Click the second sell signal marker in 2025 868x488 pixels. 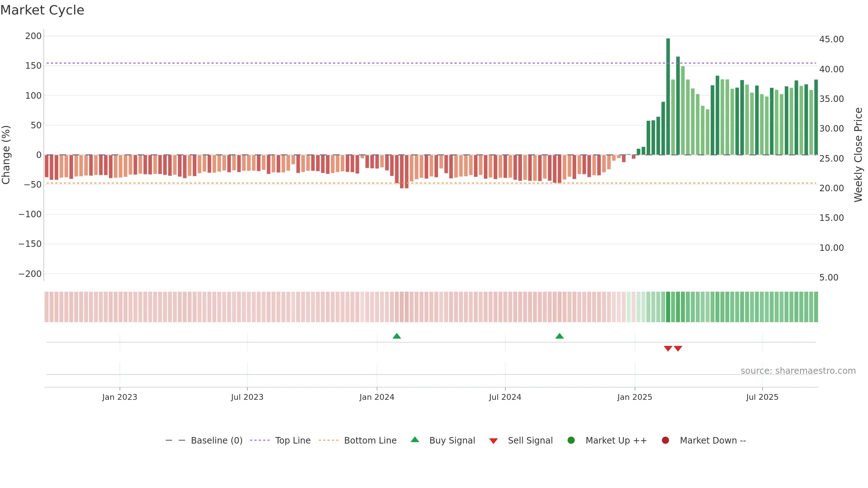pyautogui.click(x=678, y=348)
